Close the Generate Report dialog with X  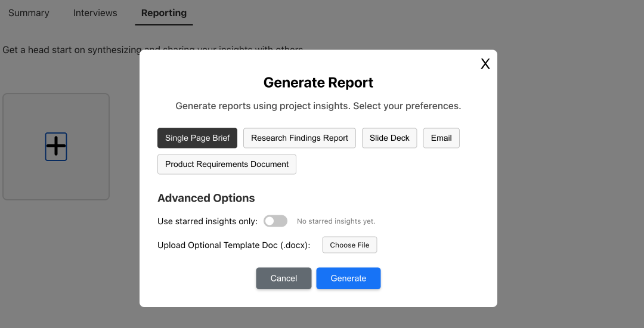tap(485, 64)
